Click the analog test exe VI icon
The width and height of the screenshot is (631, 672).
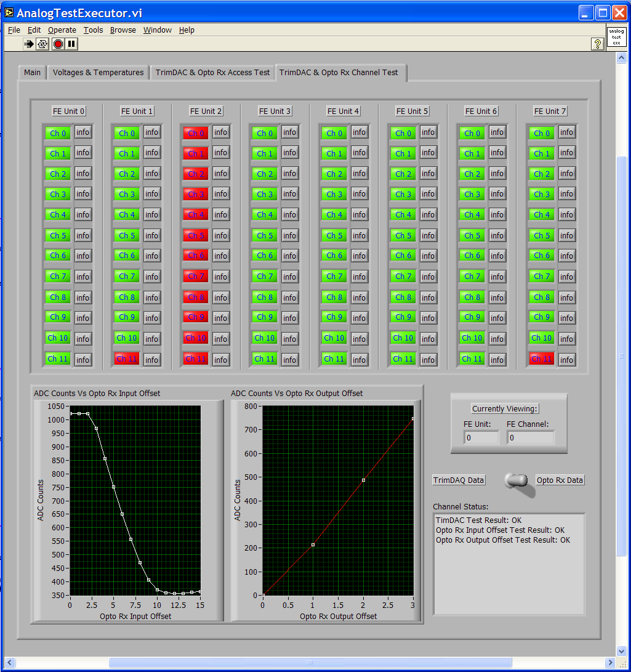pyautogui.click(x=616, y=37)
